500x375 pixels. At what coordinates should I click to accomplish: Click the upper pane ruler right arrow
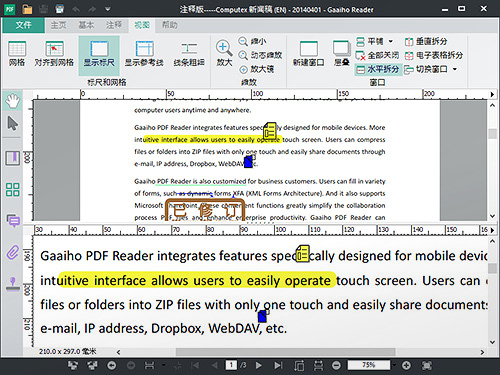coord(492,94)
